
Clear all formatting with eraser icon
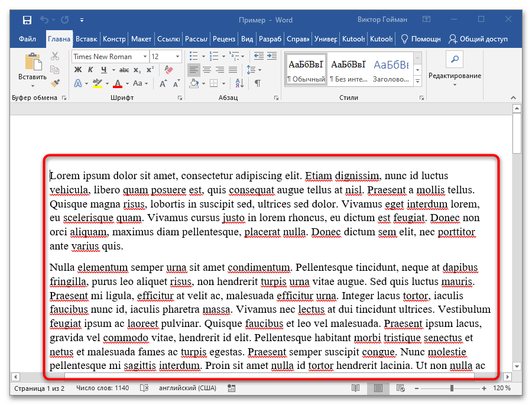tap(168, 70)
